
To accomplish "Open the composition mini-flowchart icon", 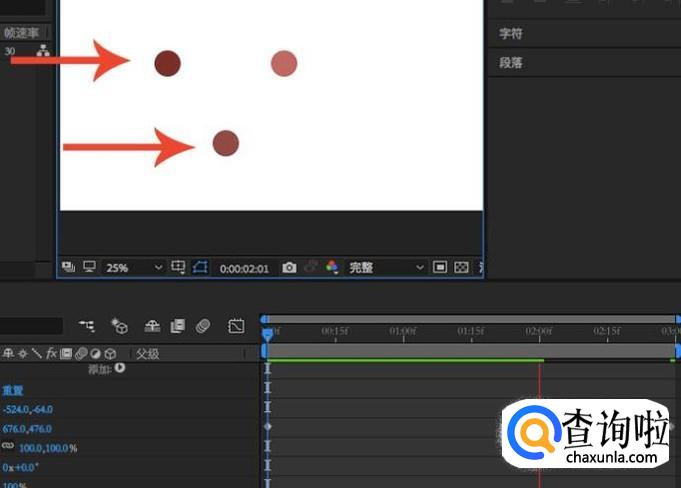I will 86,325.
